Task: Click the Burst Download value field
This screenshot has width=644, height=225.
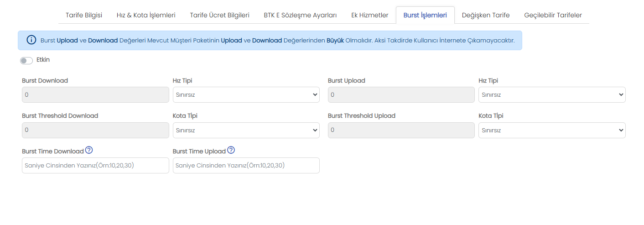Action: click(95, 95)
